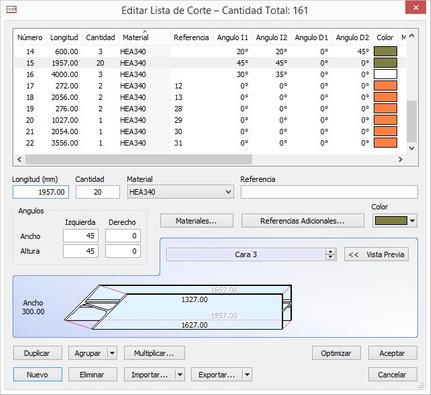Screen dimensions: 431x395
Task: Click the list's vertical scrollbar up arrow
Action: [x=412, y=36]
